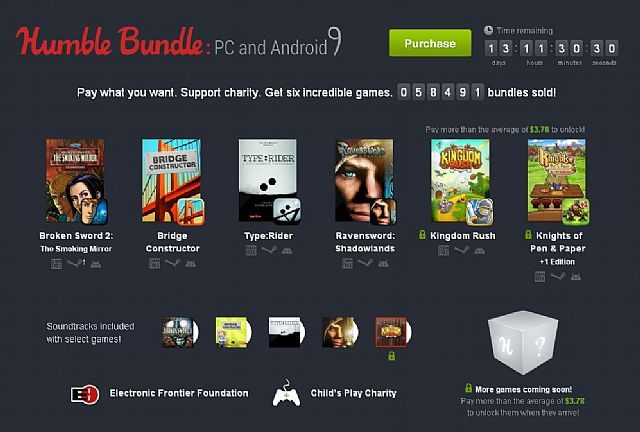Click Steam icon under Bridge Constructor

tap(173, 263)
